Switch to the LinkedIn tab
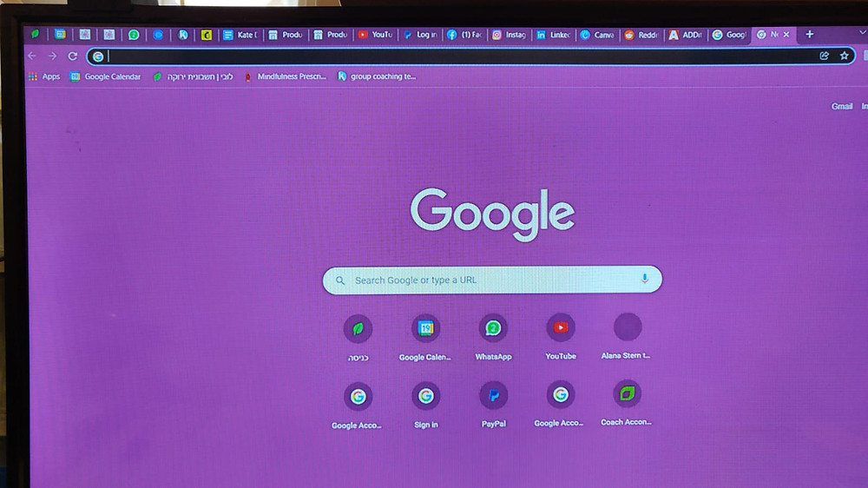The image size is (868, 488). coord(554,35)
